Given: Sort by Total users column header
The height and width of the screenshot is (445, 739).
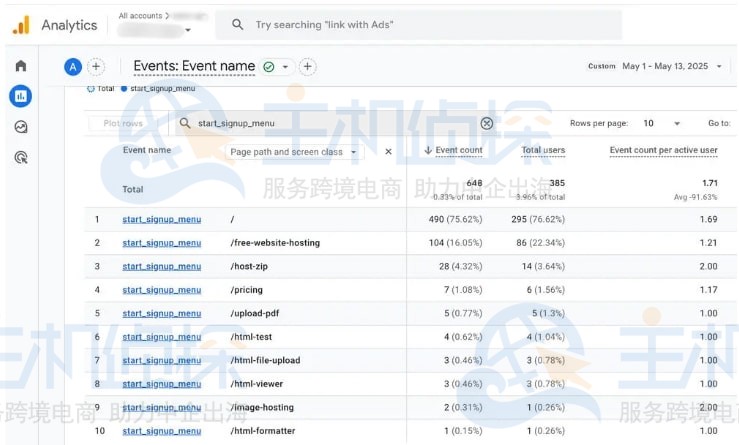Looking at the screenshot, I should [543, 150].
